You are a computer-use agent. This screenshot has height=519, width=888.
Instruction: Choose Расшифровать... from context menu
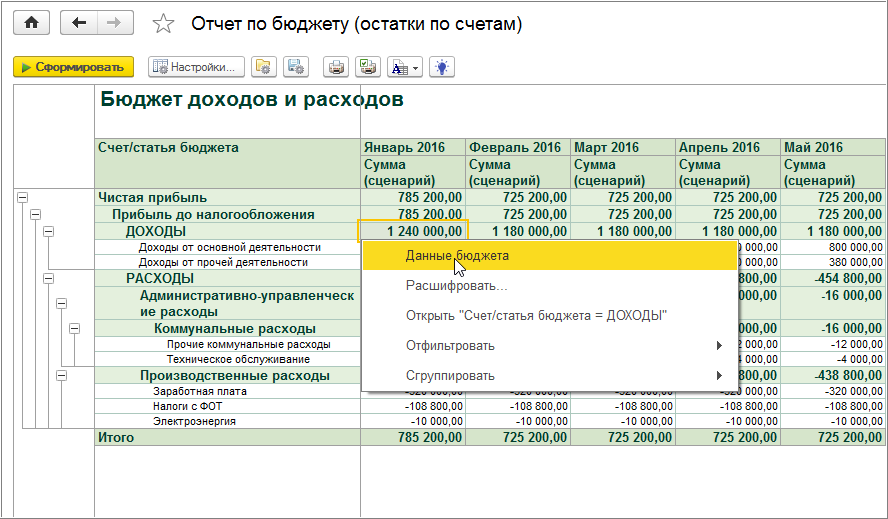(x=456, y=286)
